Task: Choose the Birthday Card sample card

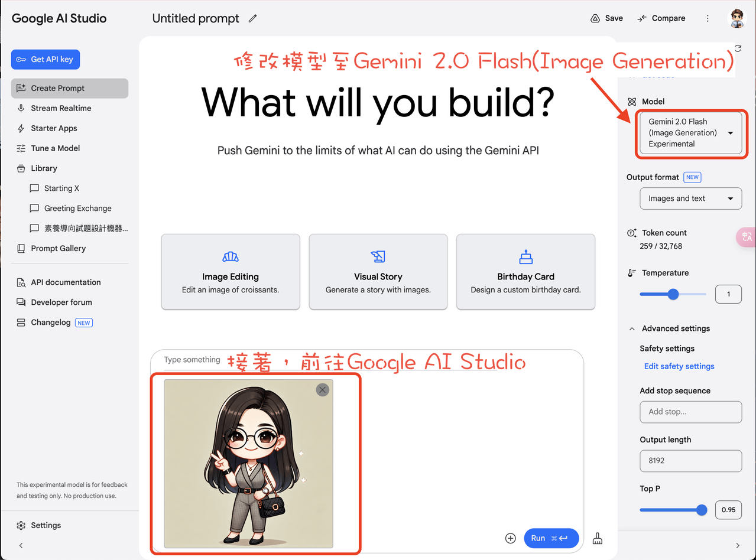Action: point(526,272)
